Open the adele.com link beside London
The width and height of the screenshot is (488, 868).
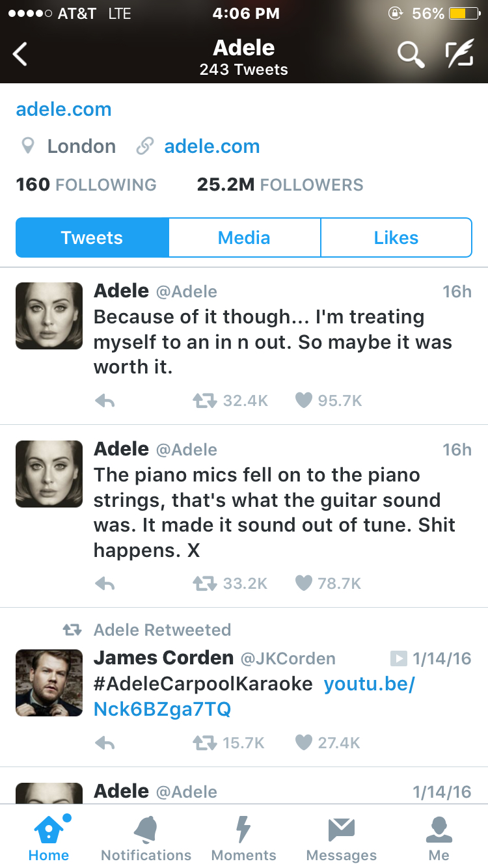(x=211, y=146)
